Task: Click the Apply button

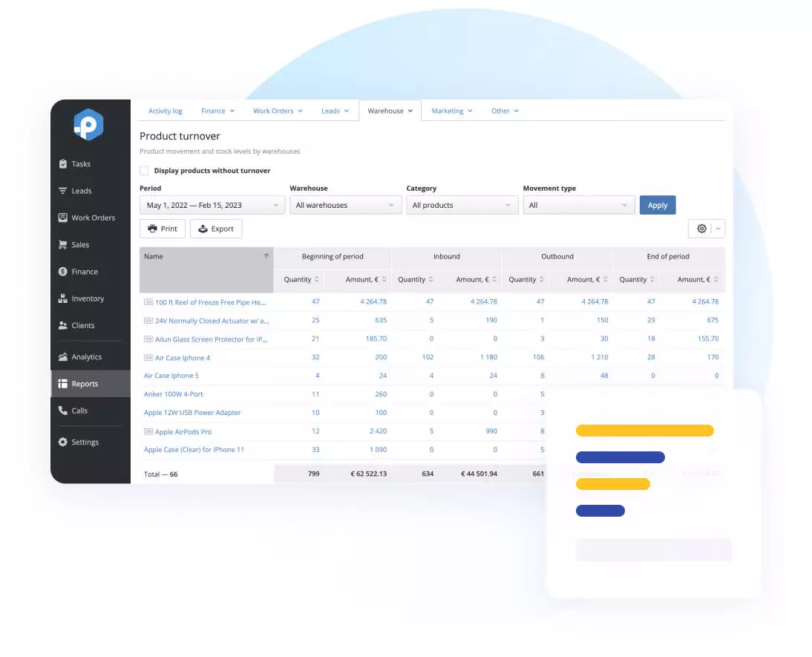Action: pos(658,204)
